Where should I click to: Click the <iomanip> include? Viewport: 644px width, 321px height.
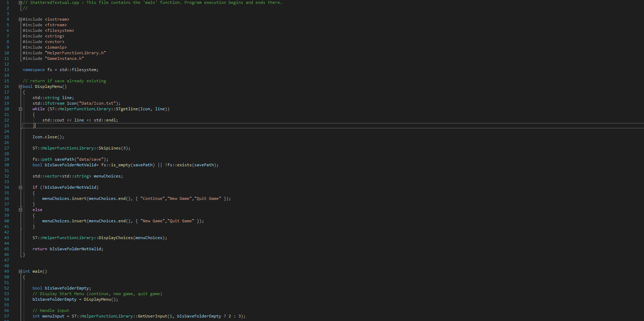point(56,47)
